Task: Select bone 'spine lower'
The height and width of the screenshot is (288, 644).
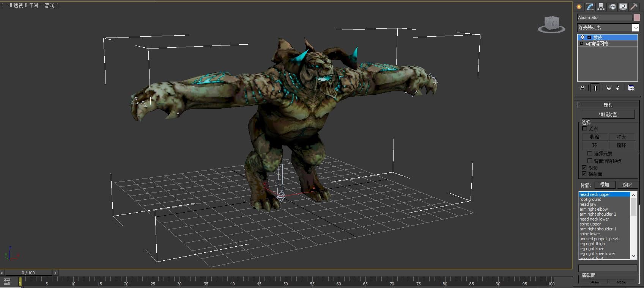Action: 605,234
